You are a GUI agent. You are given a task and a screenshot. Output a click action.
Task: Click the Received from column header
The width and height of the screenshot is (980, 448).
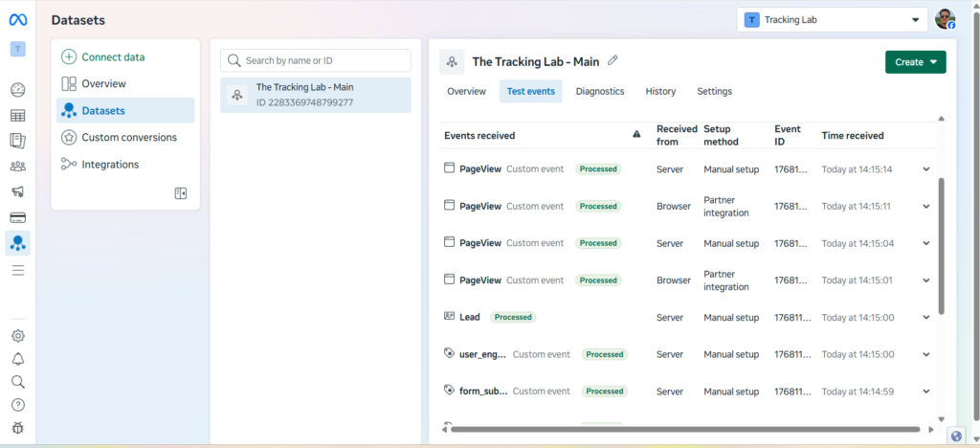[677, 136]
